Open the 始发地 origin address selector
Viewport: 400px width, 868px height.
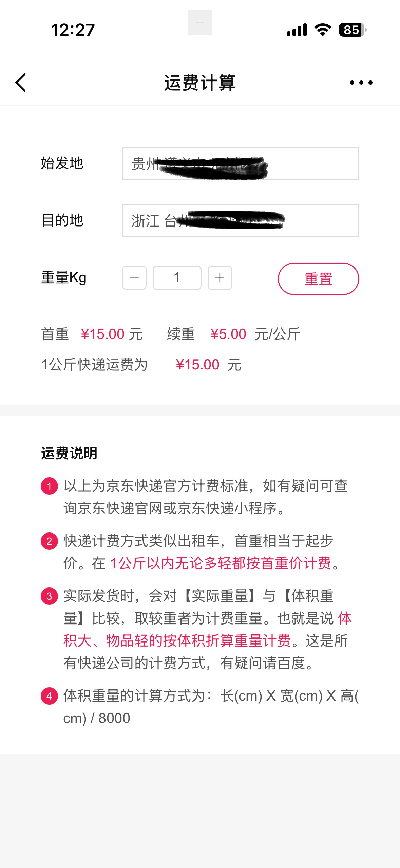[240, 164]
